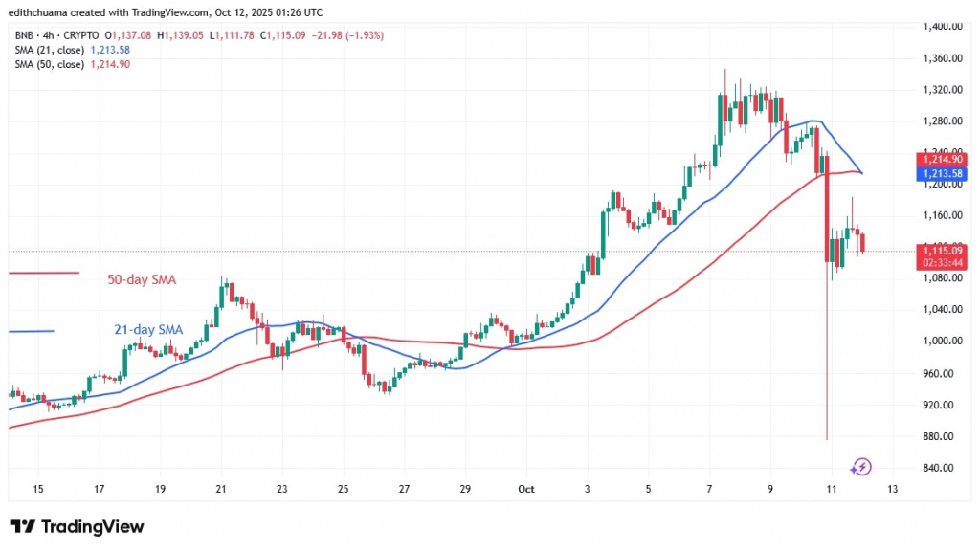Click the bottom of the long wick near 880
The width and height of the screenshot is (980, 552).
[826, 438]
